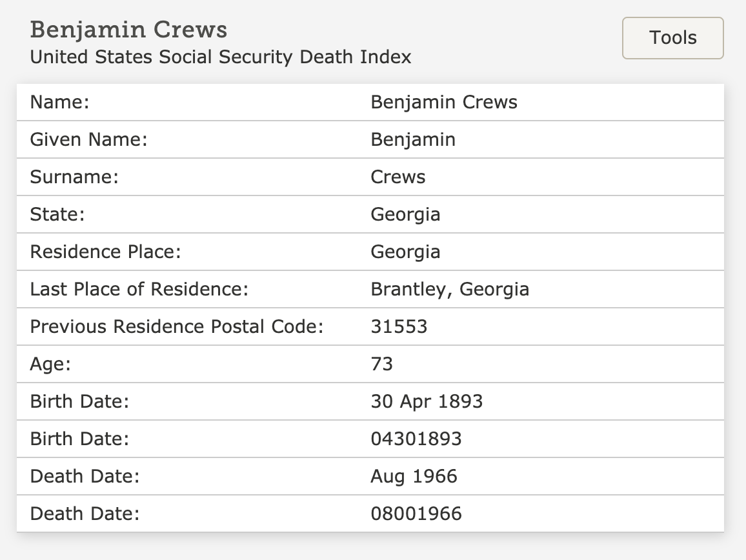Select the 'Given Name:' label
This screenshot has width=746, height=560.
tap(88, 140)
